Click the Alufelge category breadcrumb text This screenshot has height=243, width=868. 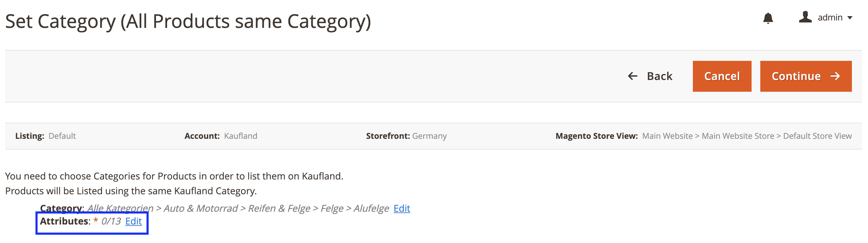[x=371, y=208]
